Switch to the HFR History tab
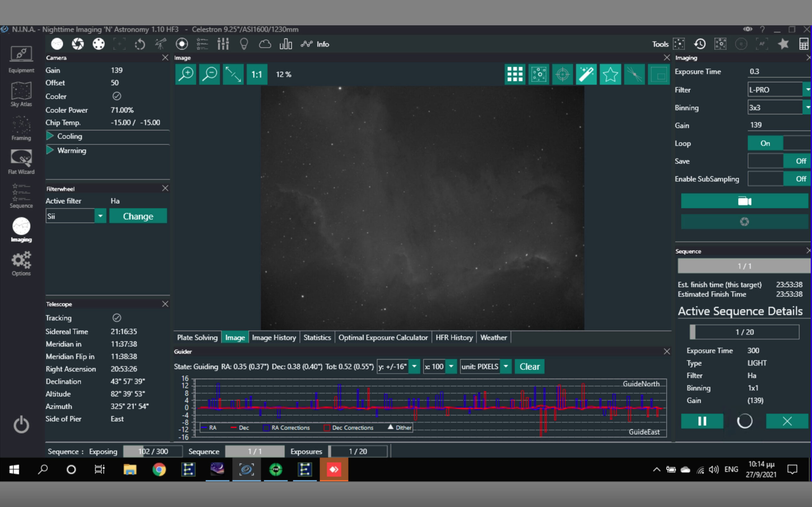 click(x=454, y=337)
